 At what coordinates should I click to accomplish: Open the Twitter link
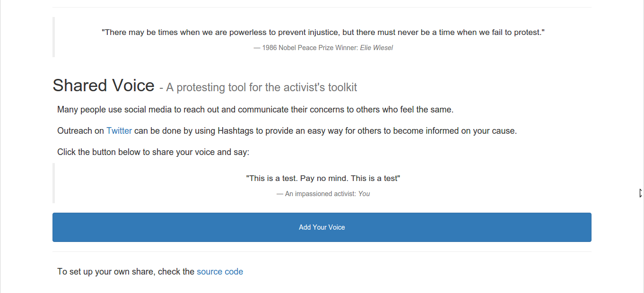(x=119, y=131)
